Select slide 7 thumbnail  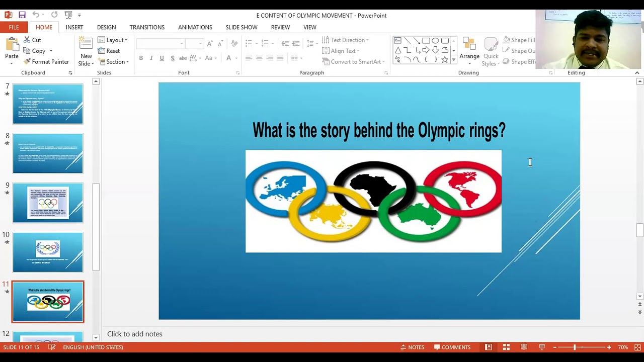[x=48, y=104]
